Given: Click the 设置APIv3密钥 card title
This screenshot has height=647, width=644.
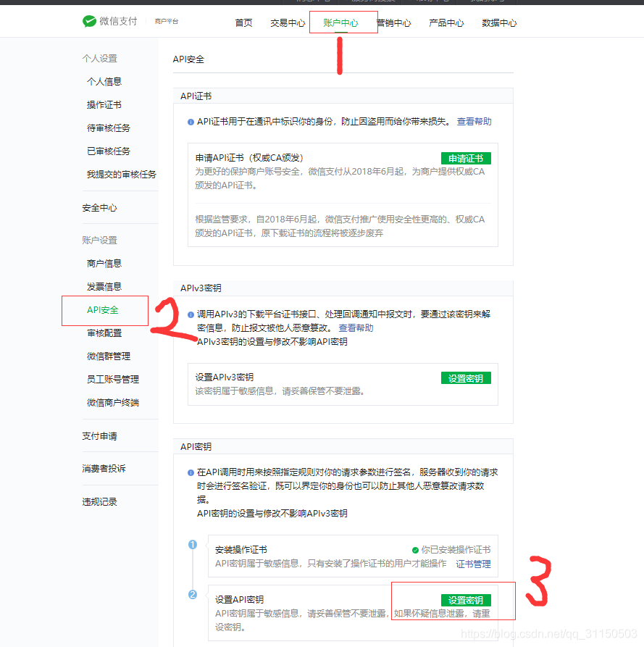Looking at the screenshot, I should coord(225,377).
